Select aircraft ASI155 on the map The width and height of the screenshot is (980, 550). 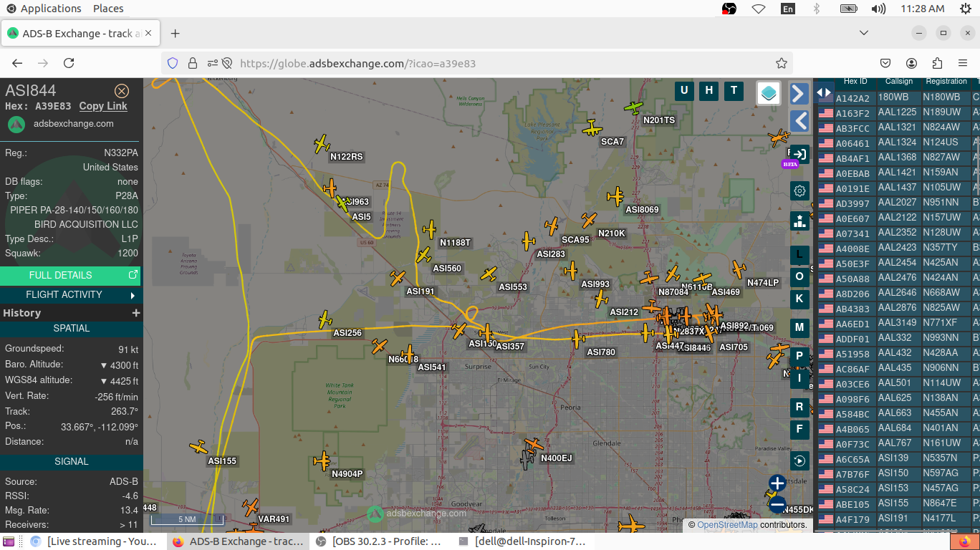pos(198,448)
